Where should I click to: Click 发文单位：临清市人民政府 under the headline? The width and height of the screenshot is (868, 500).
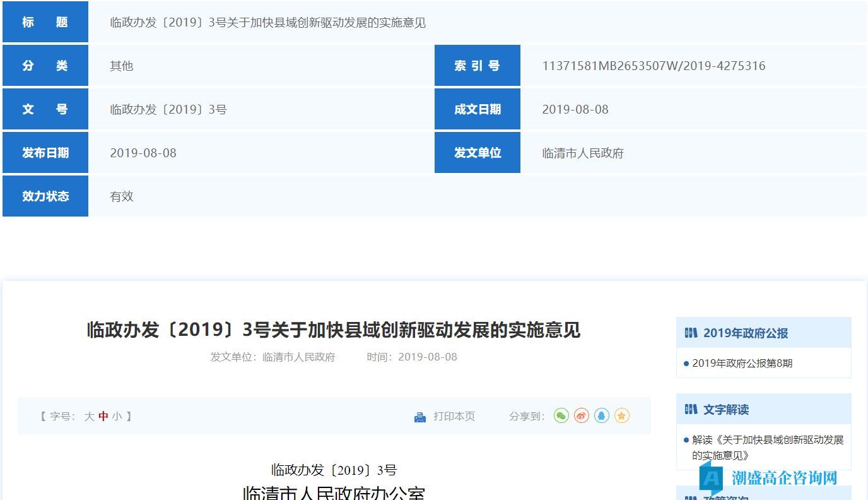273,357
